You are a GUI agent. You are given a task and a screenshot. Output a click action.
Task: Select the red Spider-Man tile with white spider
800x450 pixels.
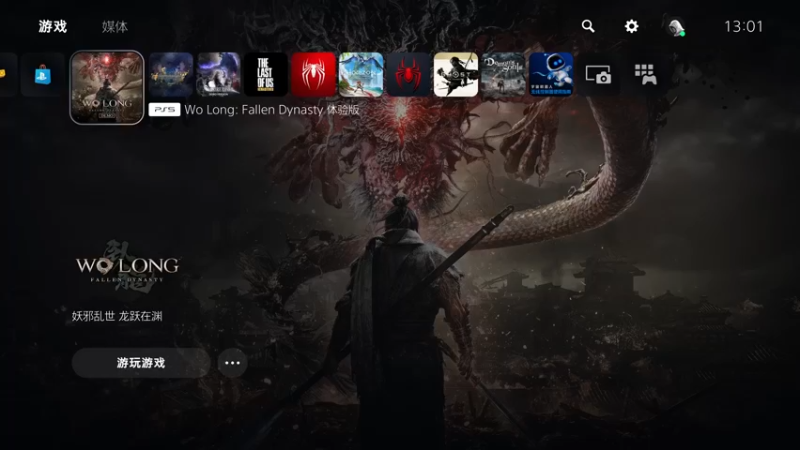(313, 74)
